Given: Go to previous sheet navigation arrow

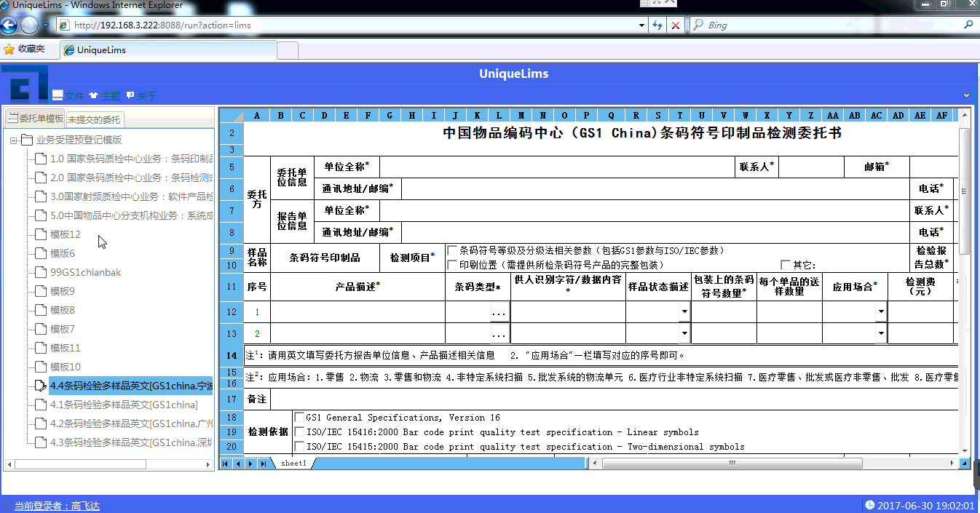Looking at the screenshot, I should point(237,464).
